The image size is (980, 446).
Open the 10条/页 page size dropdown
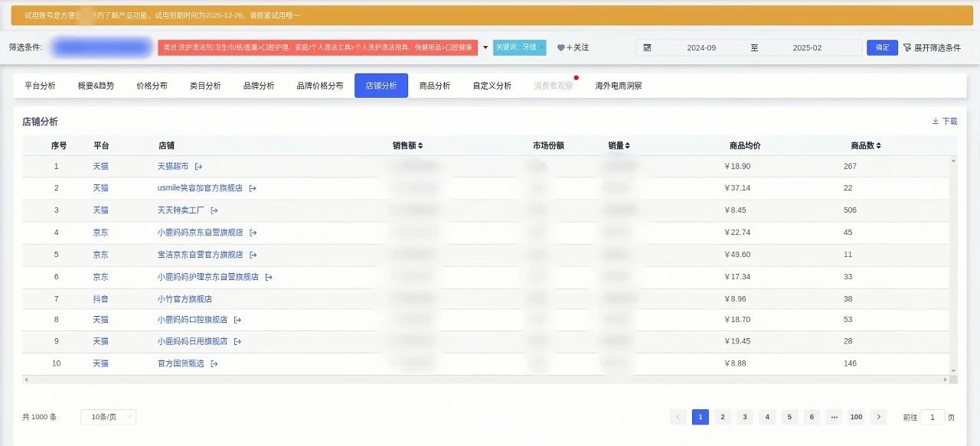(108, 417)
